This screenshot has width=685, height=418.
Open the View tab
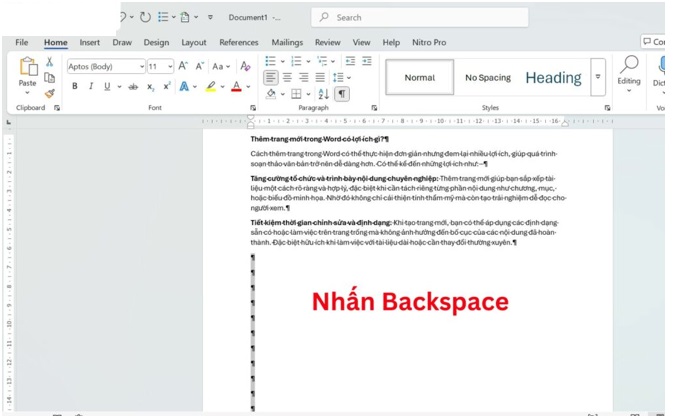[361, 42]
